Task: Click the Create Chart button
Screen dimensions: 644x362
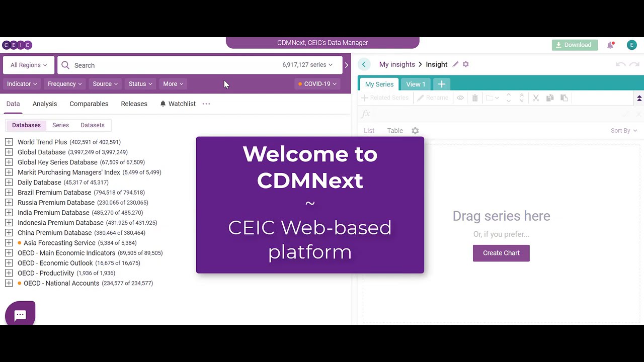Action: point(501,253)
